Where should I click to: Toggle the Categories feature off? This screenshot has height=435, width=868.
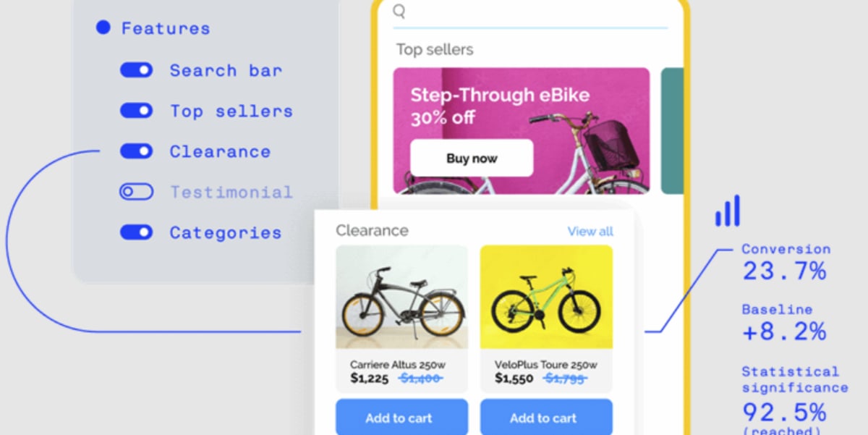pyautogui.click(x=136, y=232)
